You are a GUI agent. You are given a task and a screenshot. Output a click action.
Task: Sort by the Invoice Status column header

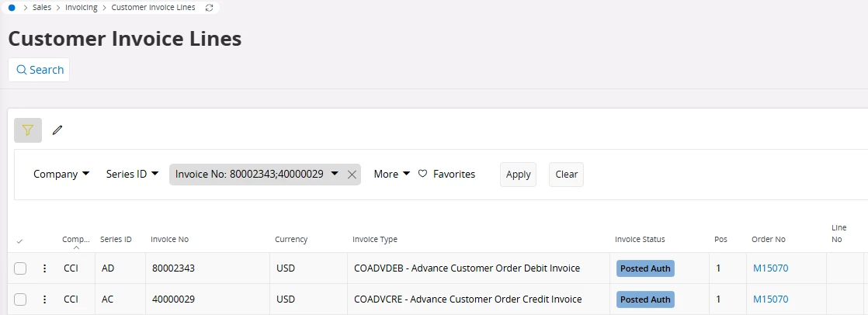coord(640,240)
